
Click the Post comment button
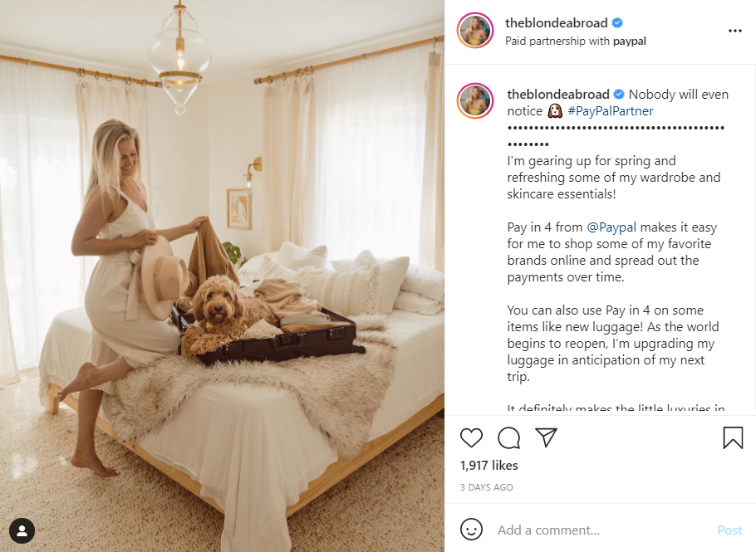(x=729, y=530)
